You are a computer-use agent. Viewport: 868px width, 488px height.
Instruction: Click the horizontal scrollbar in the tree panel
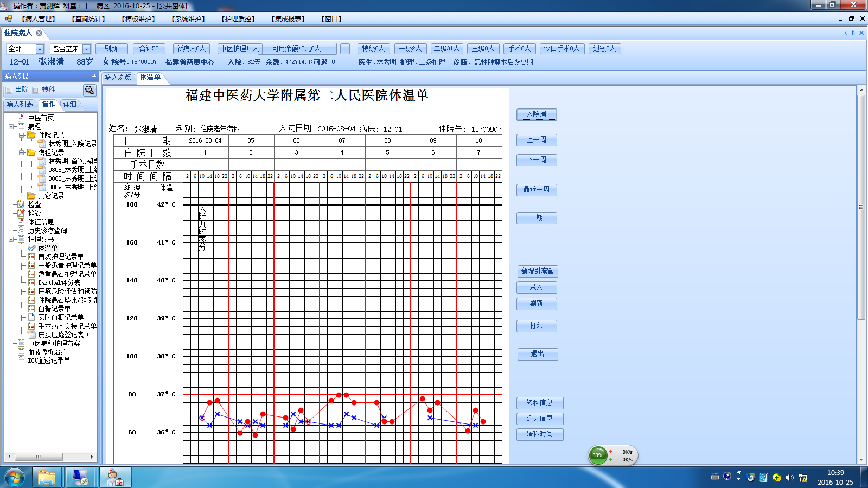click(x=39, y=457)
